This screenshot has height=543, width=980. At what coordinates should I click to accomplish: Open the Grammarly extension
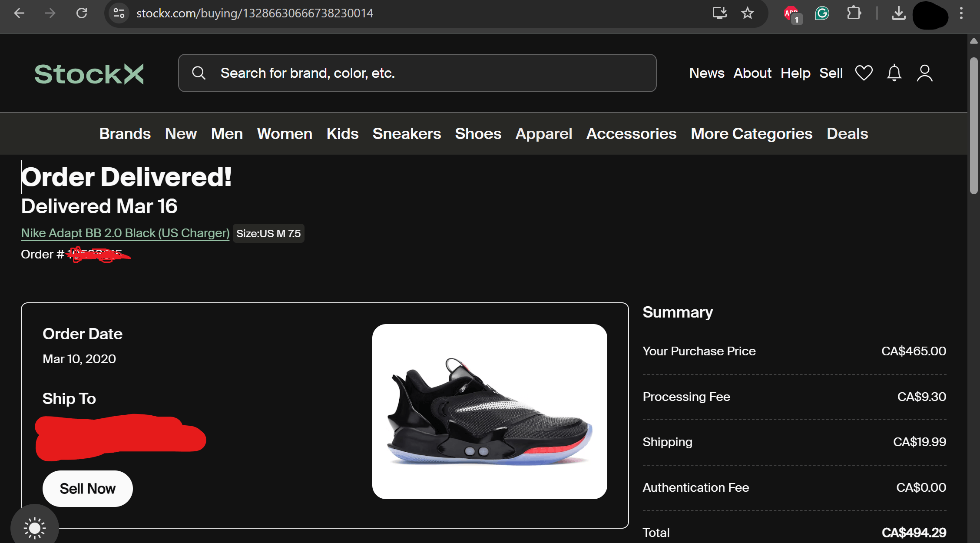(822, 13)
